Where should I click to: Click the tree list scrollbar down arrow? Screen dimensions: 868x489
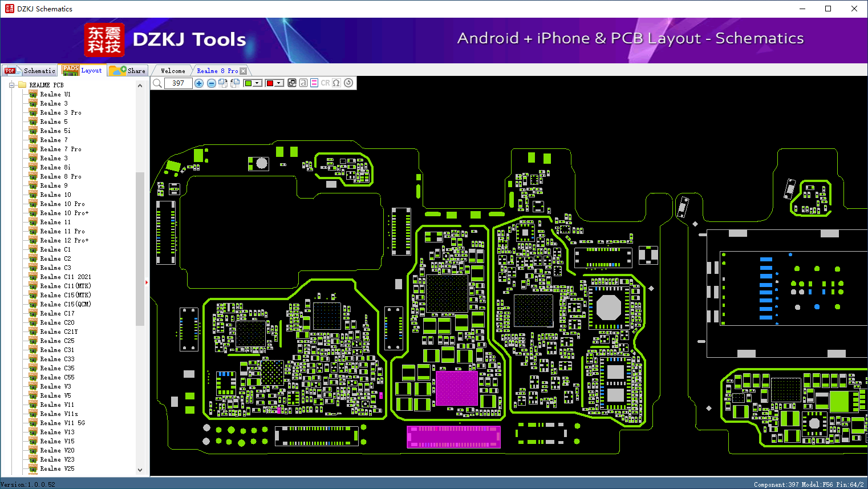140,470
